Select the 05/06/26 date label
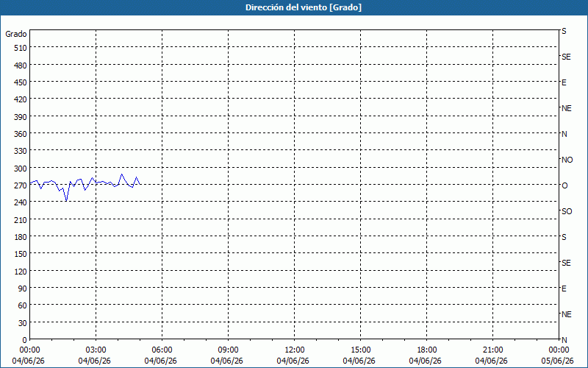The width and height of the screenshot is (588, 368). coord(558,361)
